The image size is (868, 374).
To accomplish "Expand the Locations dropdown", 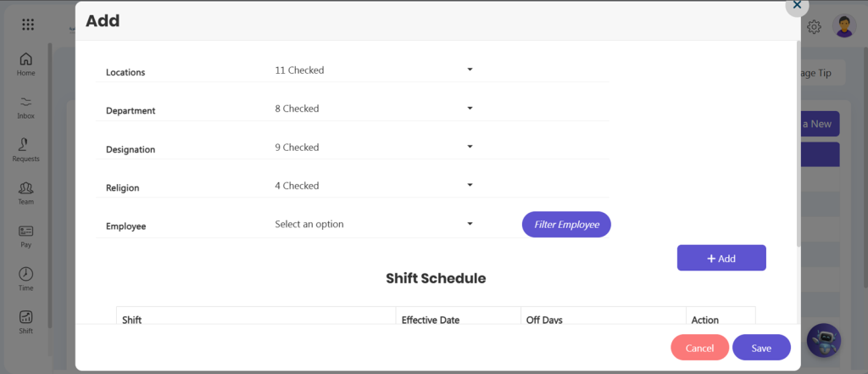I will tap(374, 70).
